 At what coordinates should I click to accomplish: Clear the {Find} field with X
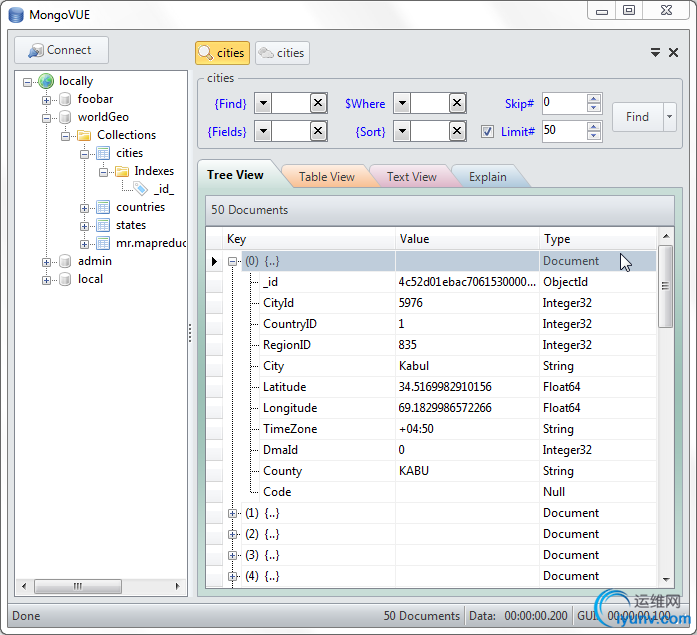coord(318,104)
